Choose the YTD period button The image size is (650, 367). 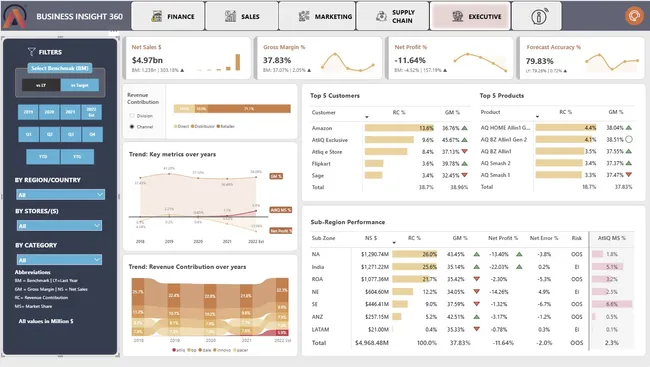click(x=43, y=157)
